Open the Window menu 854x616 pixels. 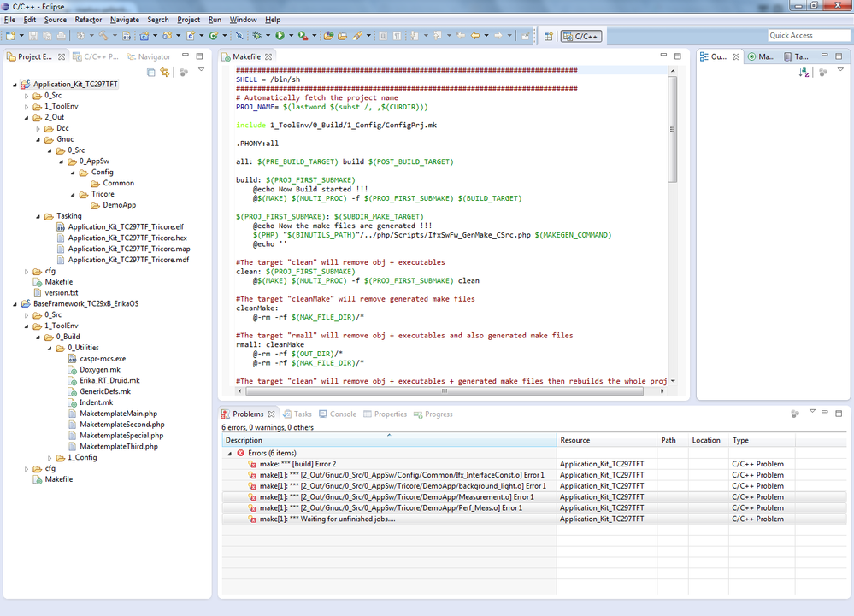pos(243,20)
